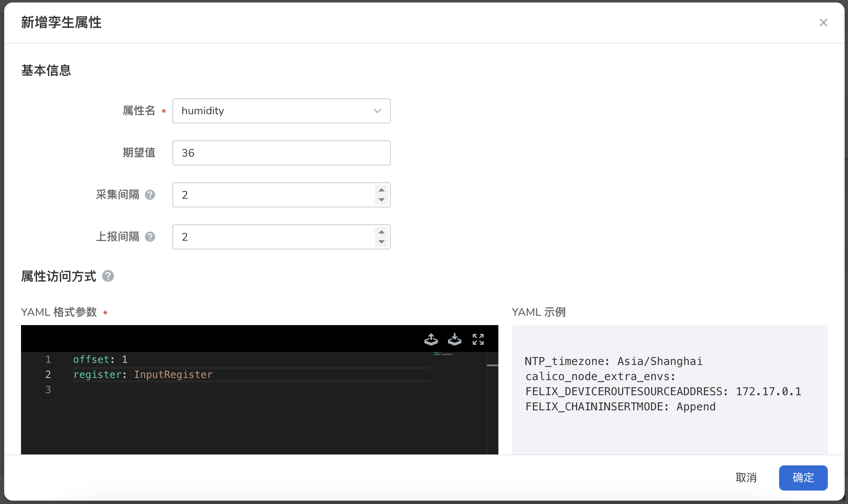This screenshot has height=504, width=848.
Task: Click help icon beside 属性访问方式 heading
Action: tap(108, 276)
